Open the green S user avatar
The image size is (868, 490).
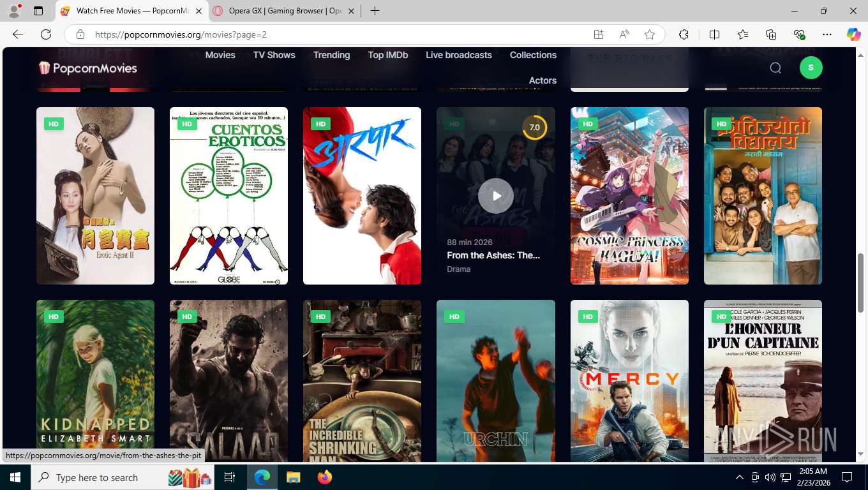[811, 68]
